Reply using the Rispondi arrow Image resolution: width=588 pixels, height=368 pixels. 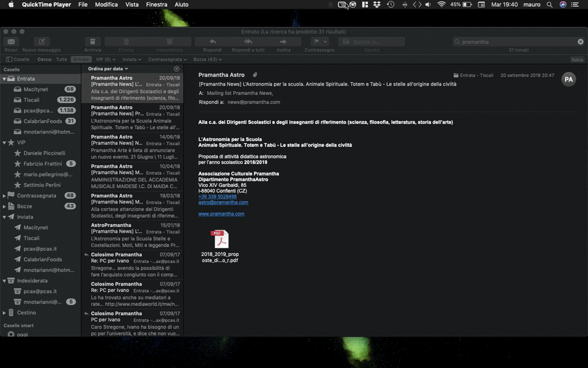point(212,41)
